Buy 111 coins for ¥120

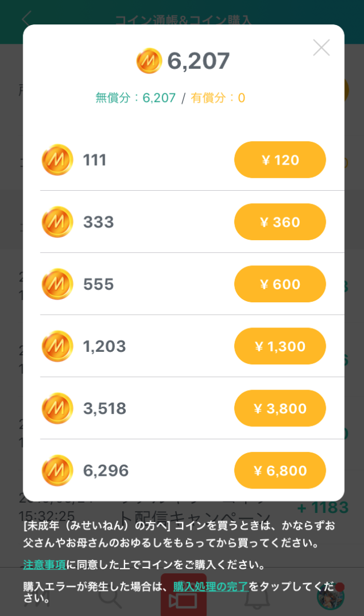[280, 160]
